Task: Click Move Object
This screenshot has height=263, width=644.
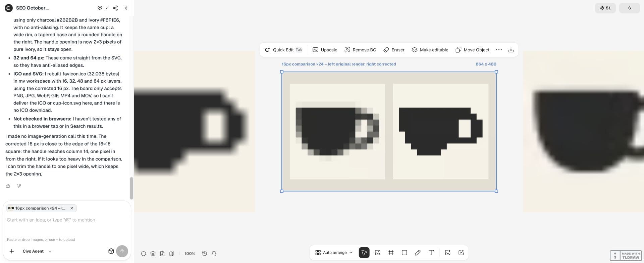Action: pos(473,50)
